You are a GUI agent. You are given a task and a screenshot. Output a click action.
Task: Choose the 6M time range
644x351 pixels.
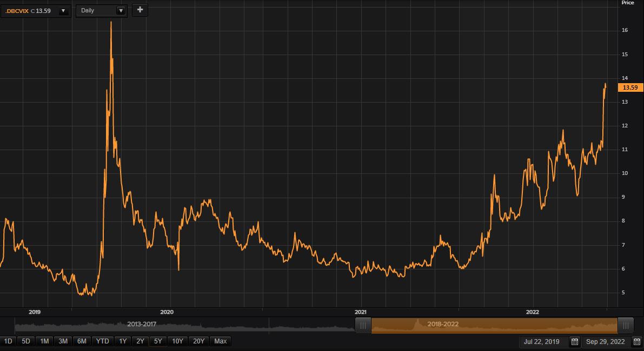click(82, 341)
